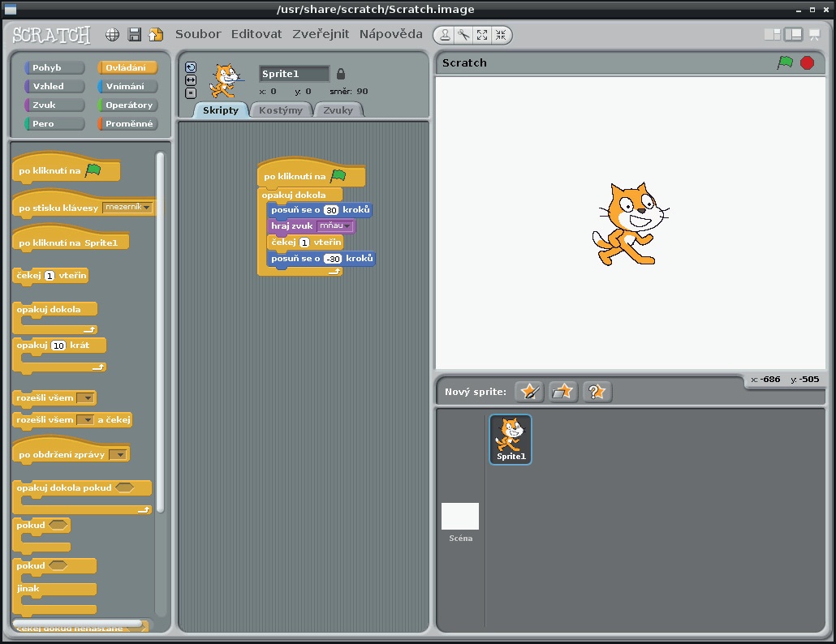Image resolution: width=836 pixels, height=644 pixels.
Task: Choose new sprite from file icon
Action: pos(562,392)
